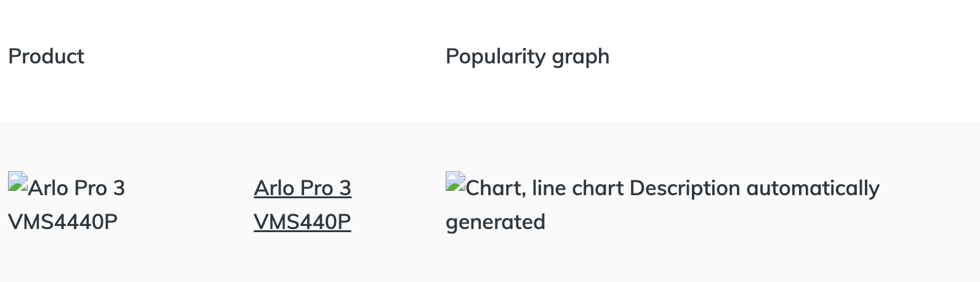Click the word "Popularity" in the header
The image size is (980, 282).
click(496, 57)
